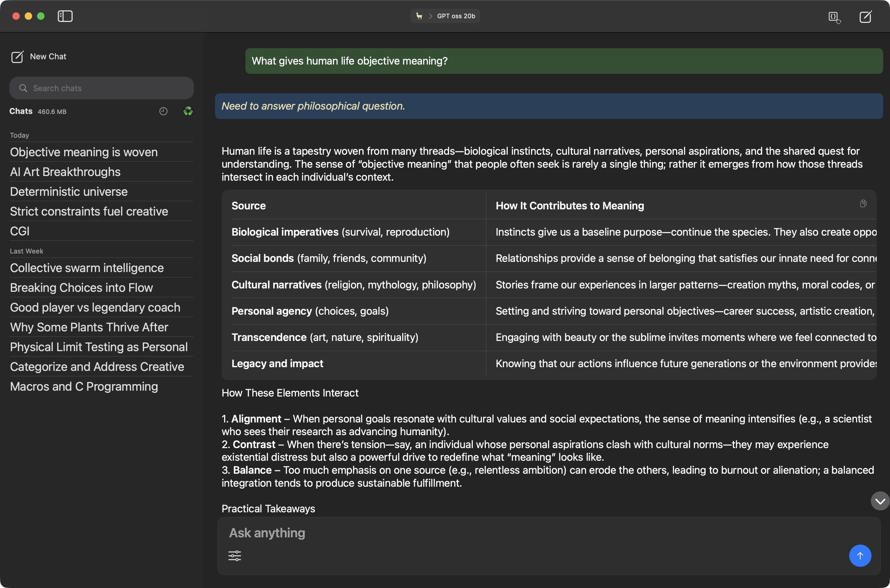Image resolution: width=890 pixels, height=588 pixels.
Task: Click the llama icon in the breadcrumb
Action: 418,16
